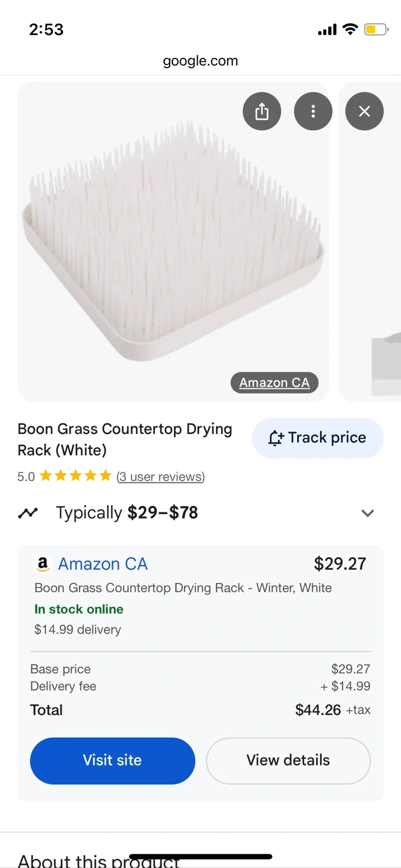Tap the $29.27 price from Amazon CA
Viewport: 401px width, 868px height.
tap(339, 564)
